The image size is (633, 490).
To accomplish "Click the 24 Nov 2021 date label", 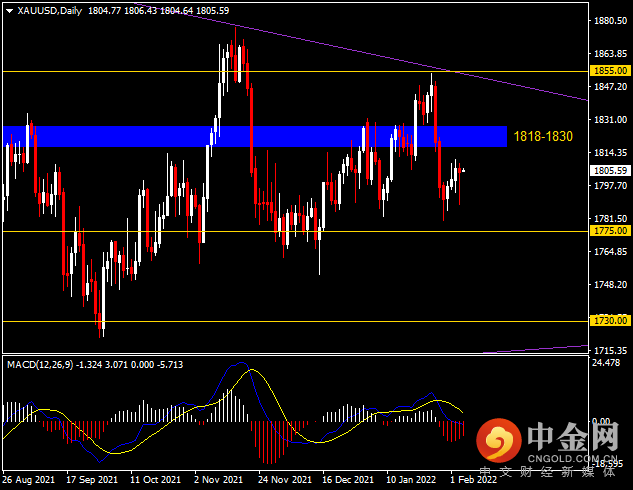I will (285, 480).
